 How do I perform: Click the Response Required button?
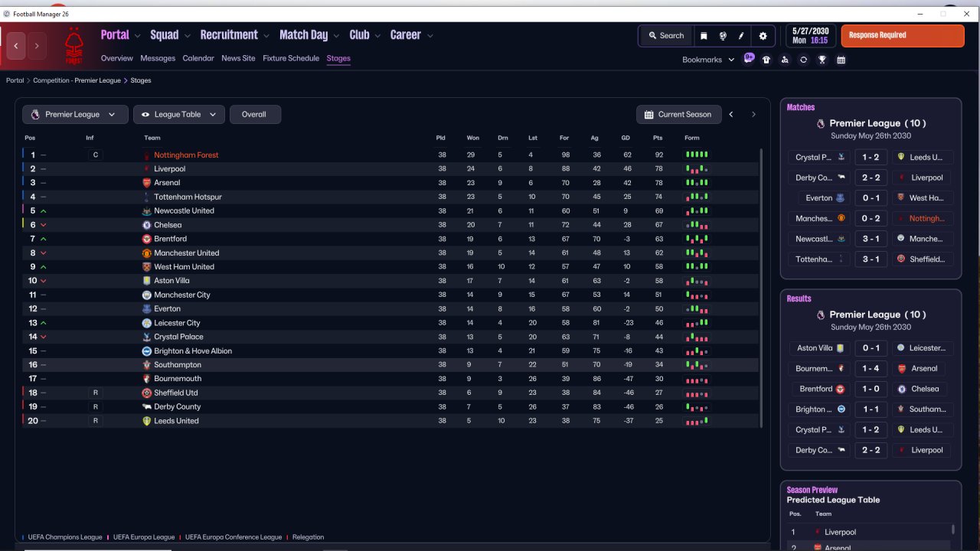pos(903,36)
